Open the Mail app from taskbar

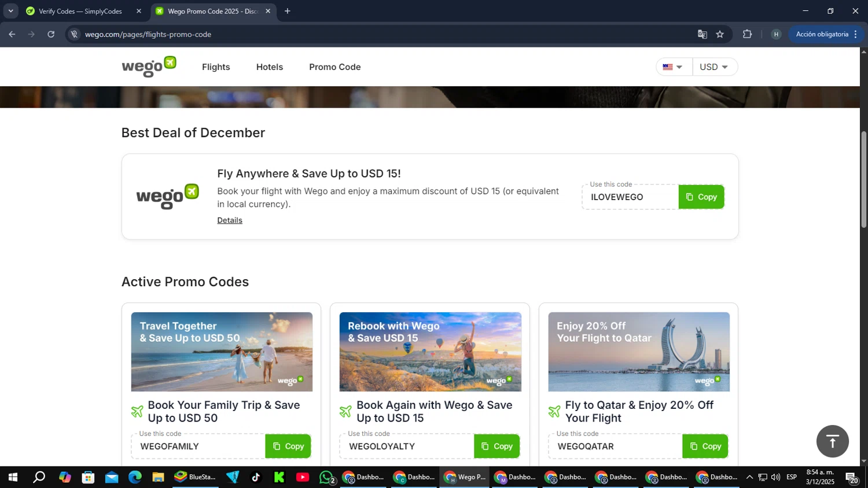tap(112, 477)
